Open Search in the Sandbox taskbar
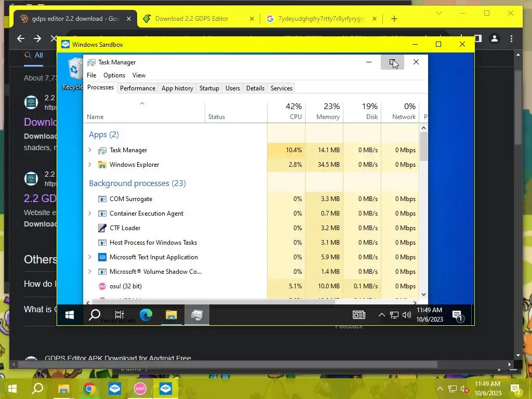This screenshot has width=532, height=399. pyautogui.click(x=95, y=315)
